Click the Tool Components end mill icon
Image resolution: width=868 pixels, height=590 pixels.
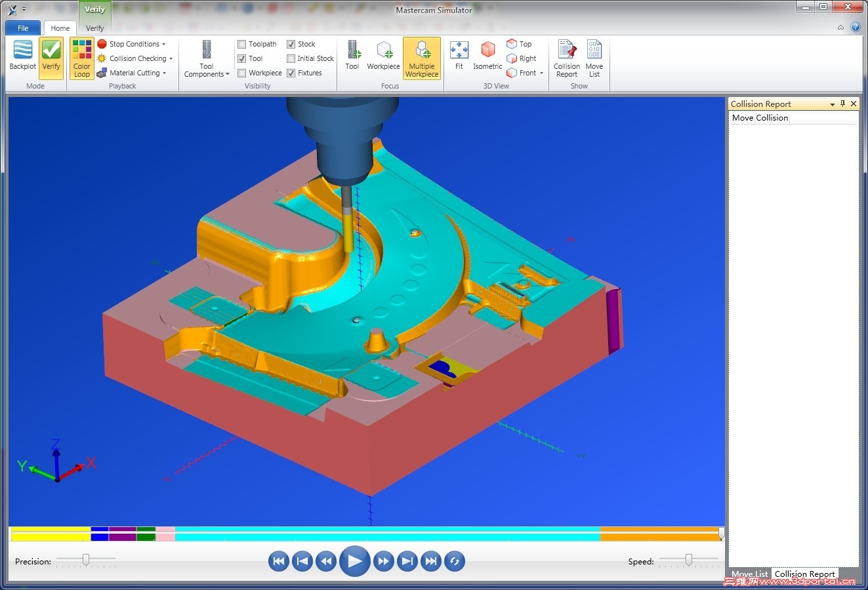coord(207,50)
